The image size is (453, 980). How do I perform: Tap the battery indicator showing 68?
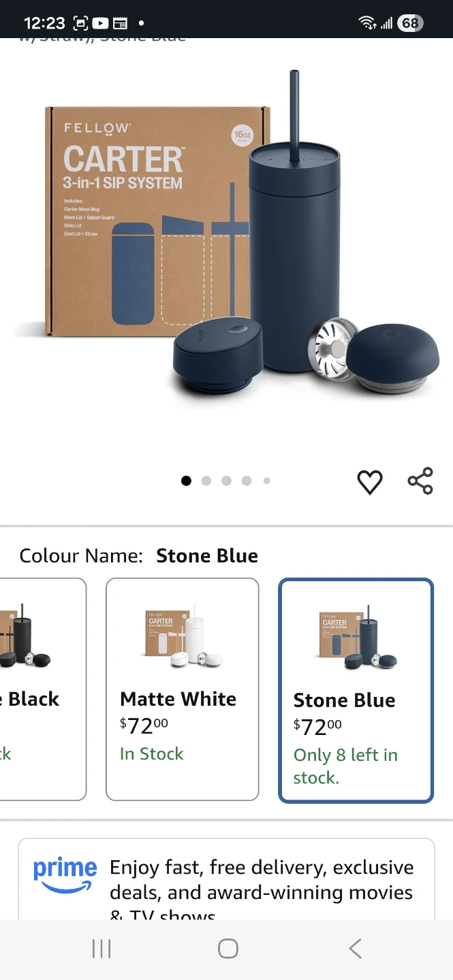(409, 23)
